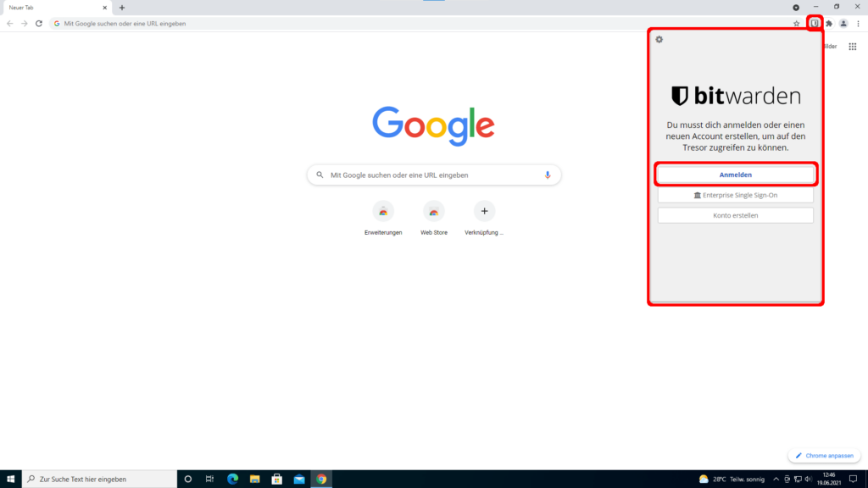Click the Extensions puzzle-piece icon
The height and width of the screenshot is (488, 868).
coord(829,24)
